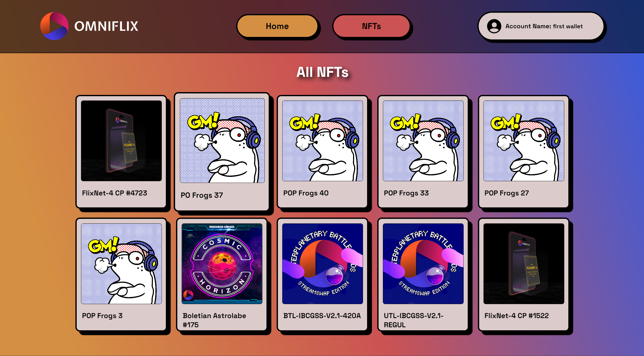Viewport: 644px width, 356px height.
Task: Select BTL-IBCGSS-V2.1-420A battle artwork
Action: point(323,264)
